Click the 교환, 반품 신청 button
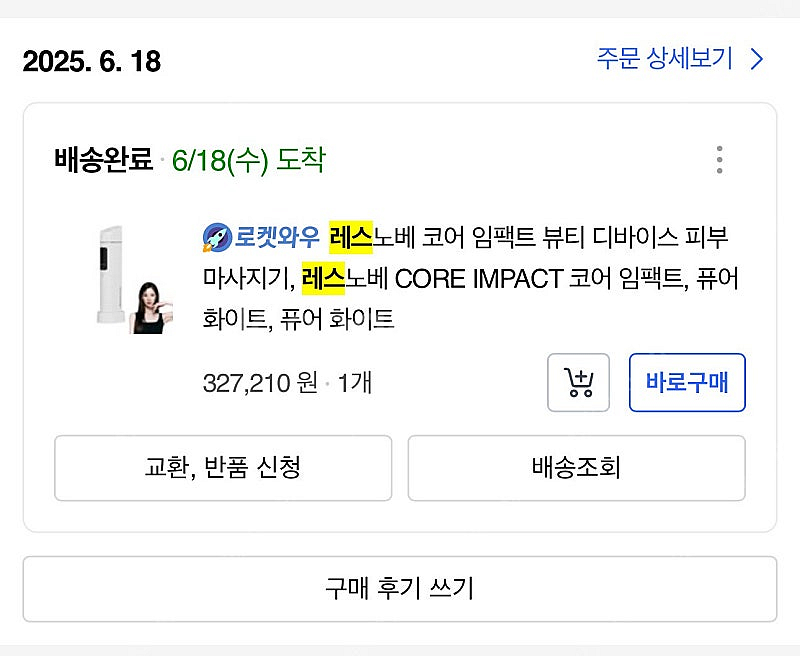Screen dimensions: 800x656 pos(222,467)
